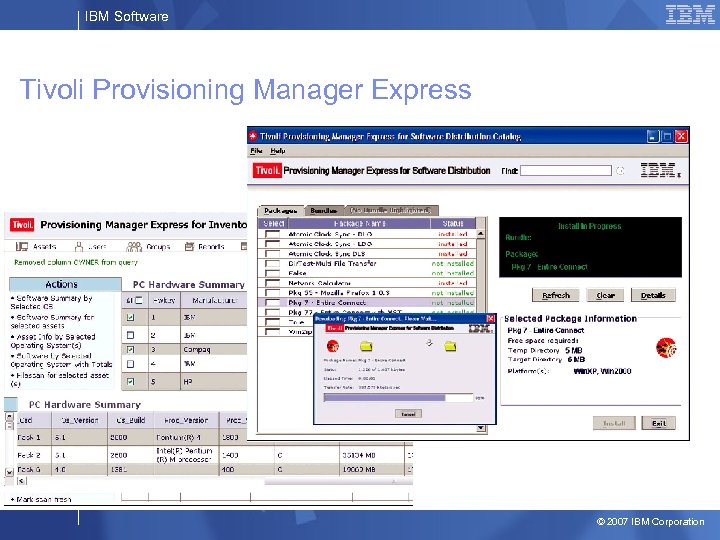
Task: Click the Os_Version column header
Action: point(79,420)
